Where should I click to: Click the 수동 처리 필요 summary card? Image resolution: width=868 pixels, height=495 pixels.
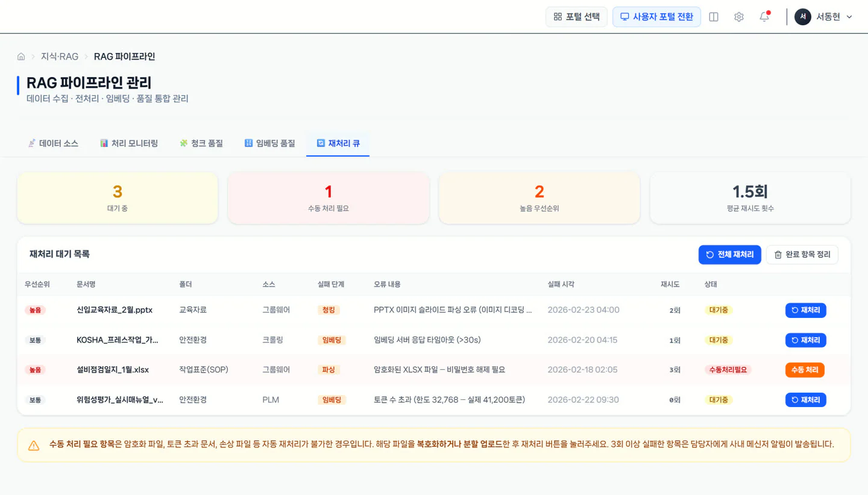click(x=329, y=198)
